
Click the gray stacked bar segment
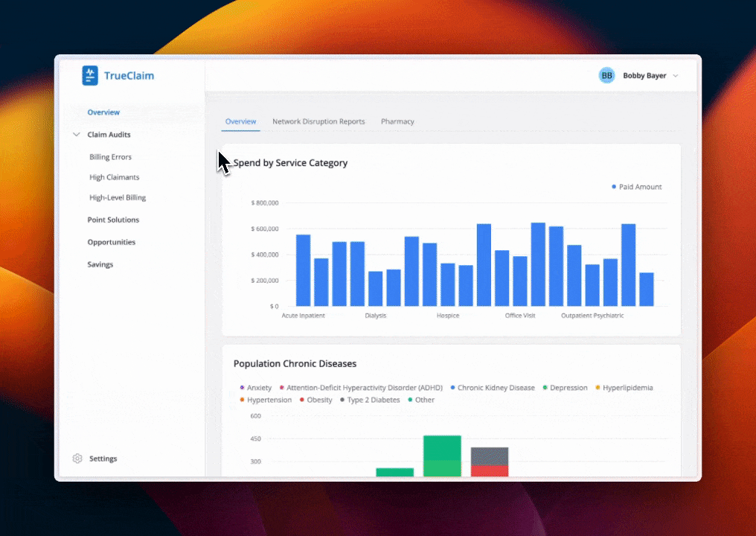(490, 456)
